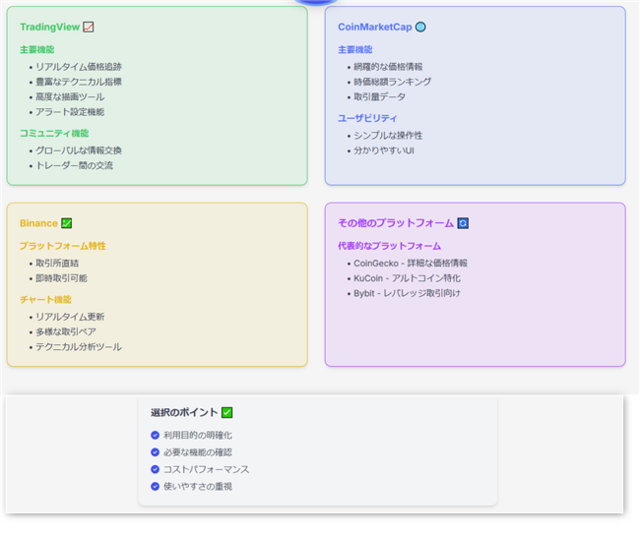Image resolution: width=640 pixels, height=536 pixels.
Task: Click the 利用目的の明確化 text
Action: [x=198, y=436]
